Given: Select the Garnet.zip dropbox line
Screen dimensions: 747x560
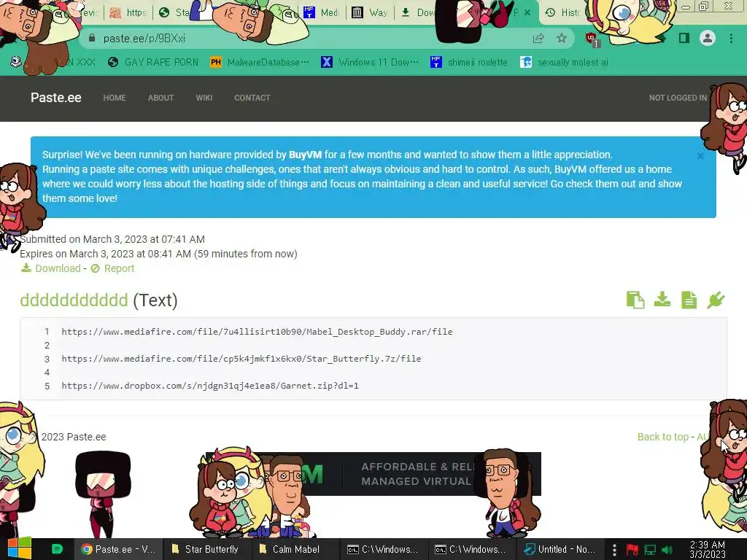Looking at the screenshot, I should [x=209, y=386].
